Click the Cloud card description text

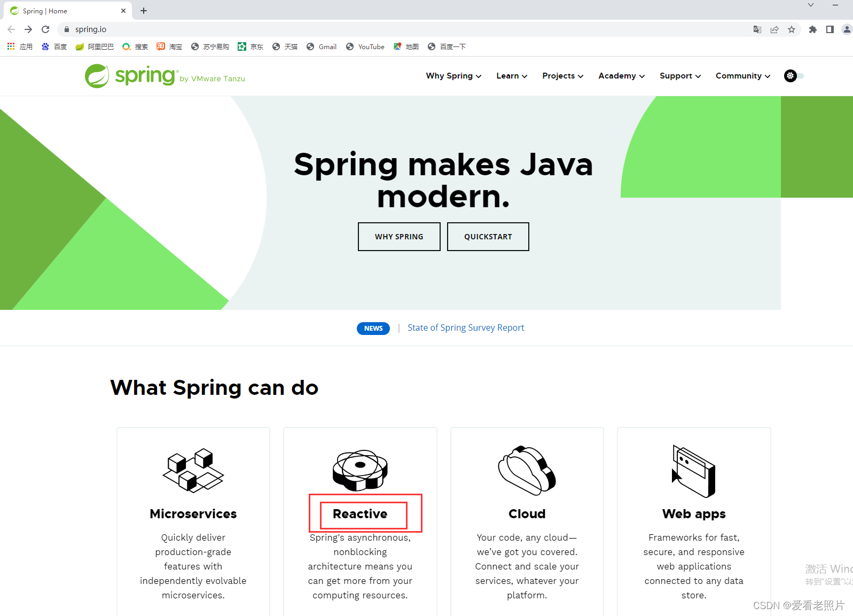527,566
